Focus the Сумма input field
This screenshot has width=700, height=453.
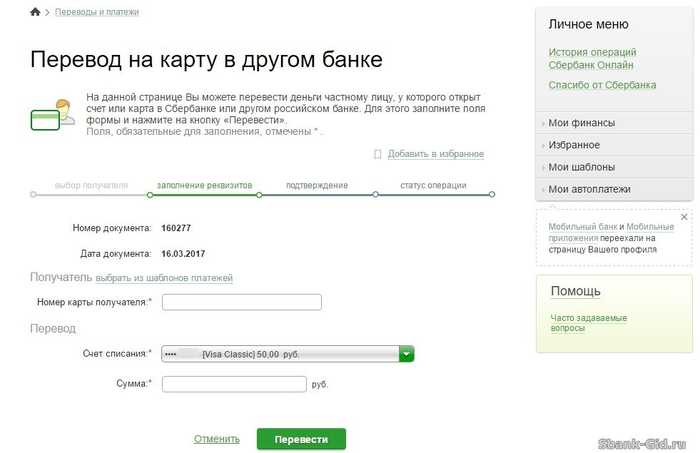pyautogui.click(x=234, y=384)
